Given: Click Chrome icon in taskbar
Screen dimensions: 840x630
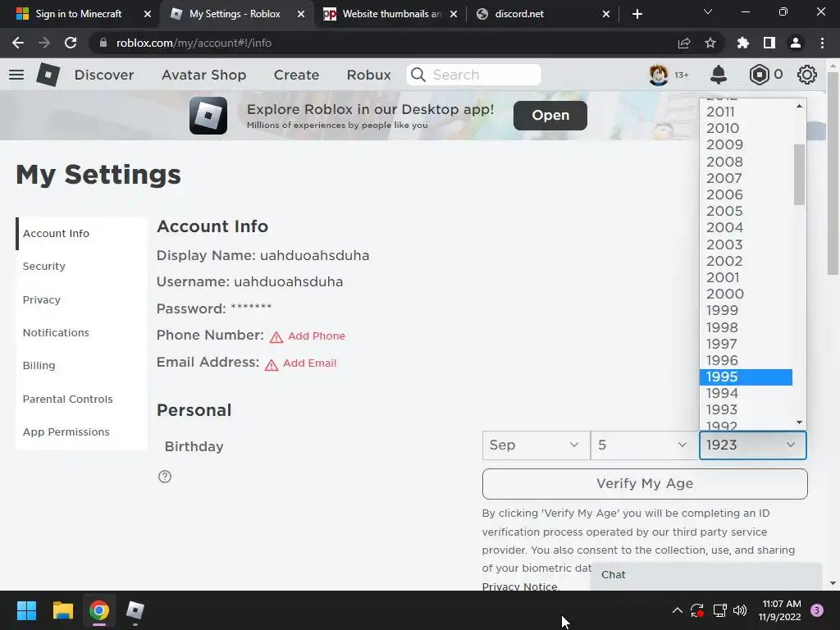Looking at the screenshot, I should 99,610.
